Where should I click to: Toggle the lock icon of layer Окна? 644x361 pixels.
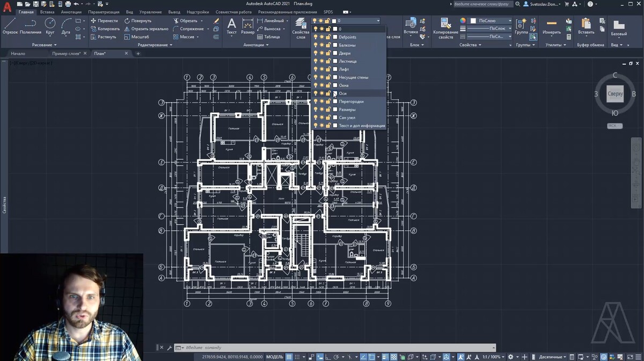[328, 85]
